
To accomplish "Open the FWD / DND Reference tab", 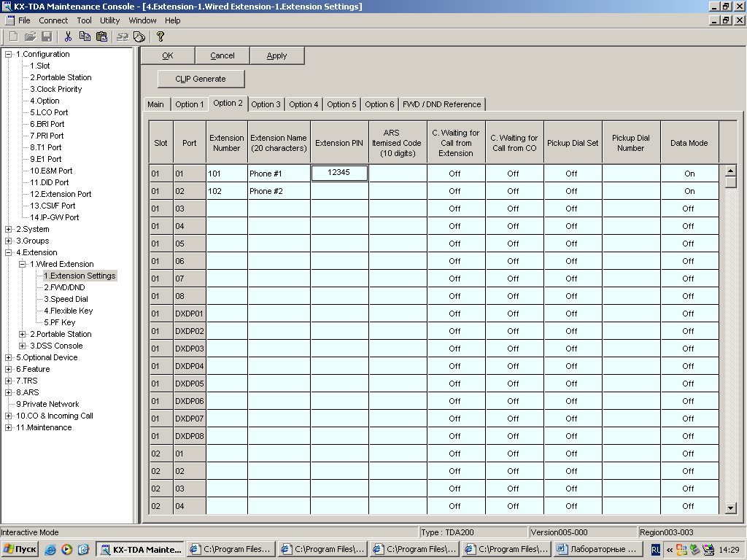I will (x=441, y=104).
